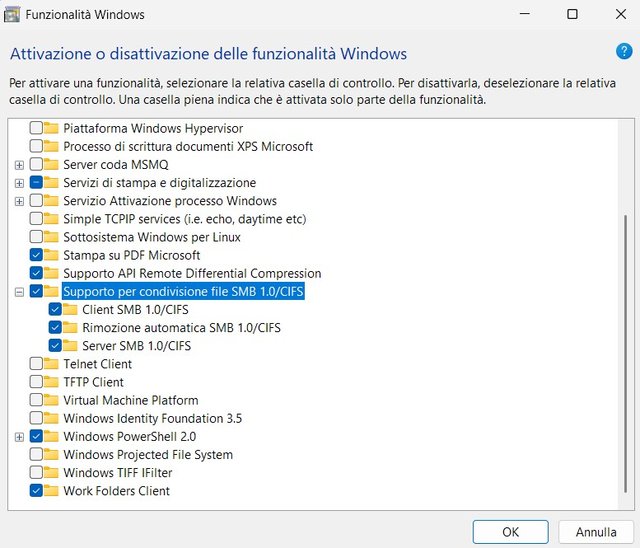640x548 pixels.
Task: Click folder icon beside Stampa su PDF Microsoft
Action: [x=51, y=255]
